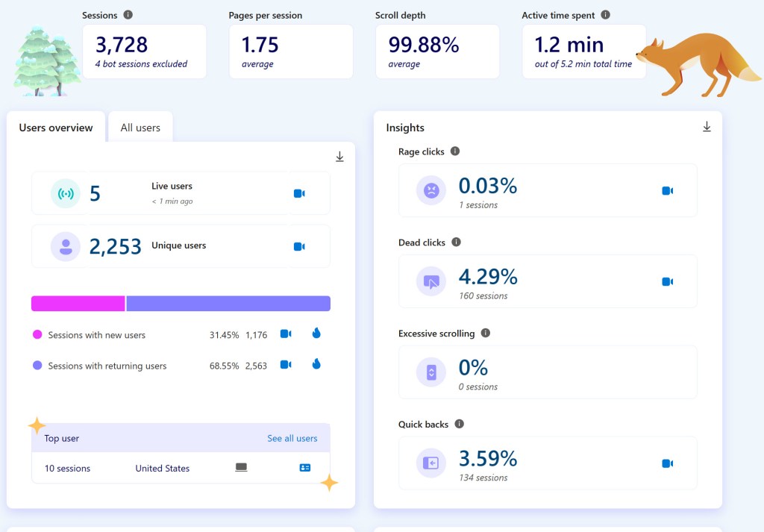View recordings for sessions with returning users
Image resolution: width=764 pixels, height=532 pixels.
(x=286, y=365)
